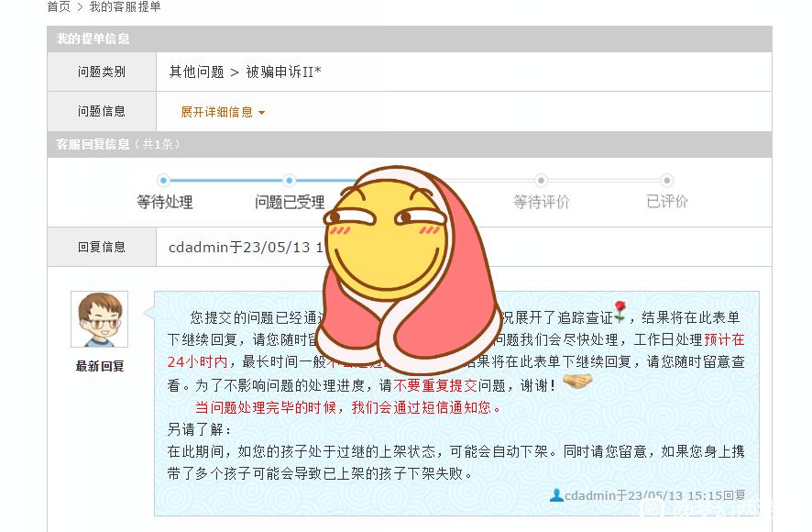812x532 pixels.
Task: Click the cdadmin user icon at reply footer
Action: tap(556, 495)
